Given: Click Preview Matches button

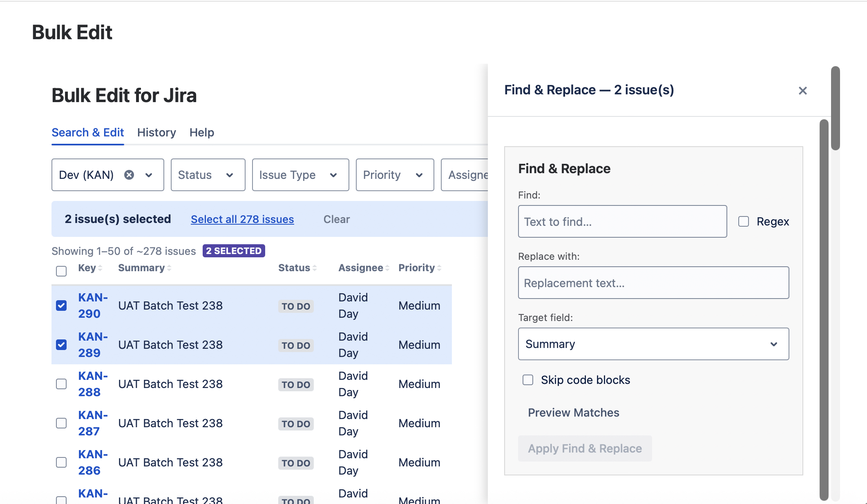Looking at the screenshot, I should point(574,413).
